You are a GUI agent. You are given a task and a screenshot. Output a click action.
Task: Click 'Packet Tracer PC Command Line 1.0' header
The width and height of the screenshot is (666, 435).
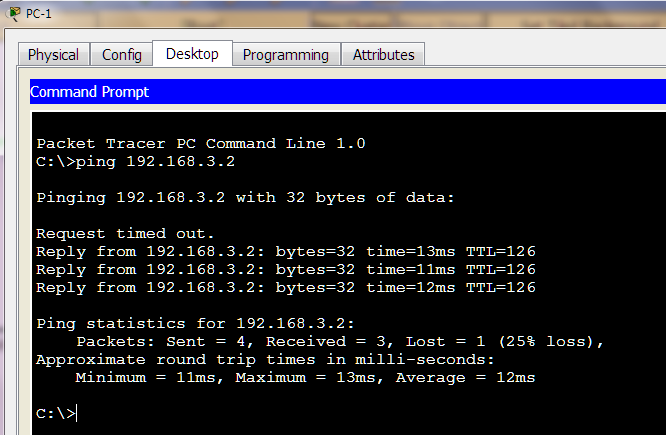click(201, 143)
